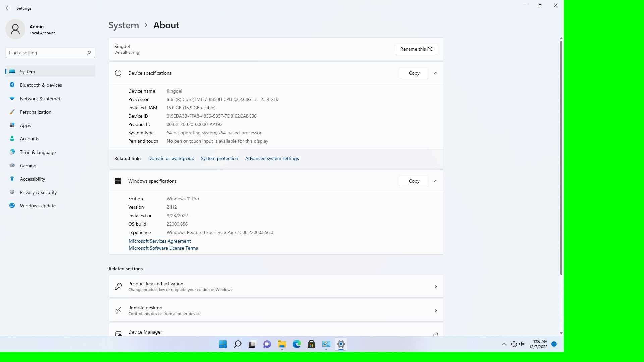The width and height of the screenshot is (644, 362).
Task: Click the vertical scrollbar thumb
Action: click(x=561, y=158)
